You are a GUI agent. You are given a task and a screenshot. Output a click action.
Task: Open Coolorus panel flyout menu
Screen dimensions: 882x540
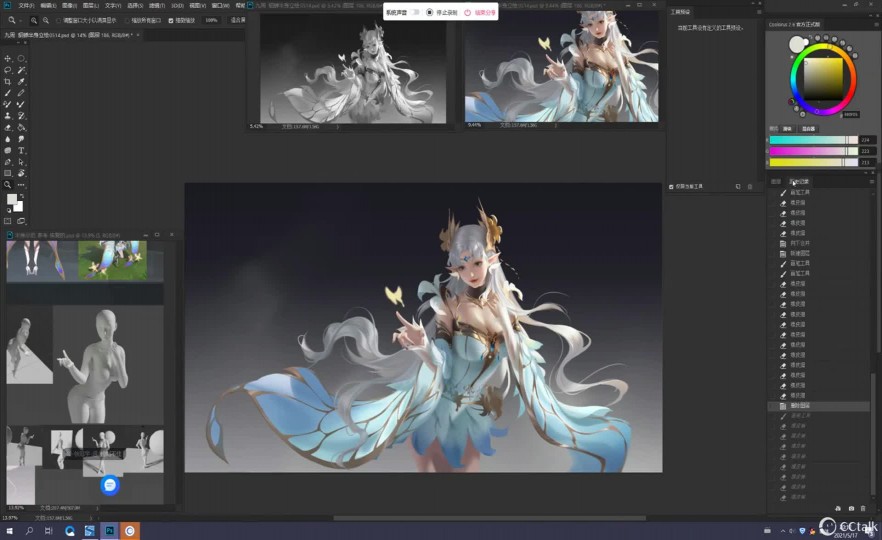875,24
